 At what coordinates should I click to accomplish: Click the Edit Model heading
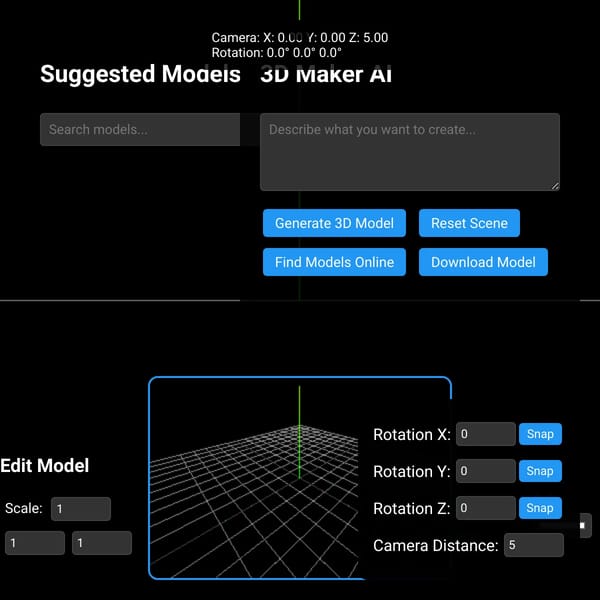pos(44,466)
